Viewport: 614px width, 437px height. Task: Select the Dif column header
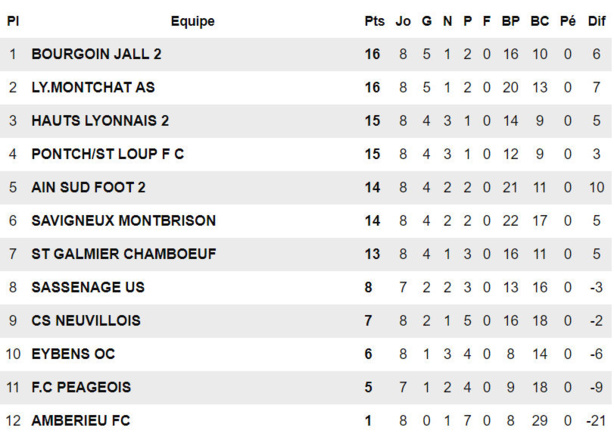coord(596,21)
